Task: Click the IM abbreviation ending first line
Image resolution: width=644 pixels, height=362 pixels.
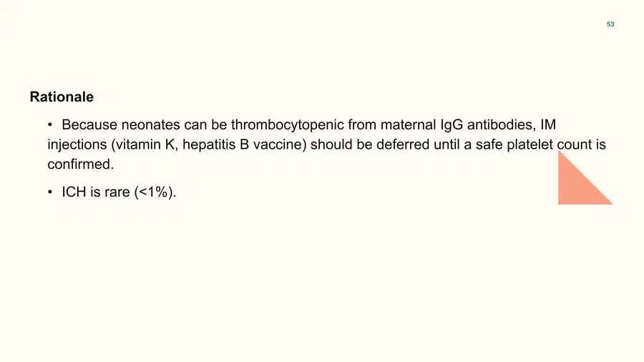Action: point(548,124)
